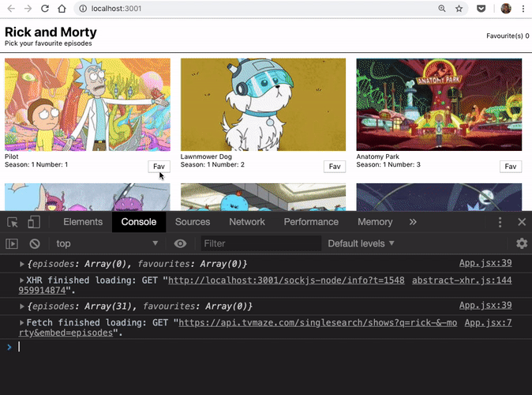Click the Favourite(s) 0 counter
532x395 pixels.
pos(508,36)
